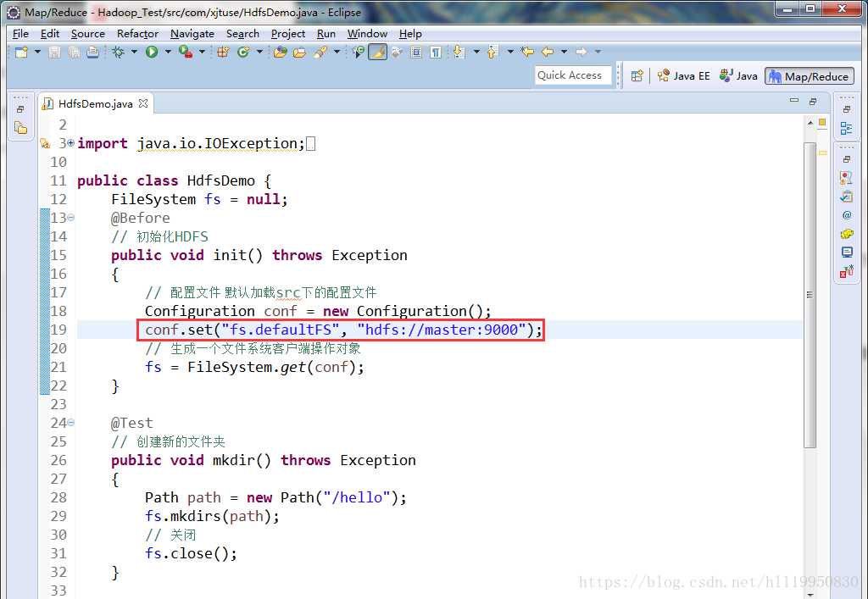Viewport: 868px width, 599px height.
Task: Click the green Run button icon
Action: pyautogui.click(x=152, y=52)
